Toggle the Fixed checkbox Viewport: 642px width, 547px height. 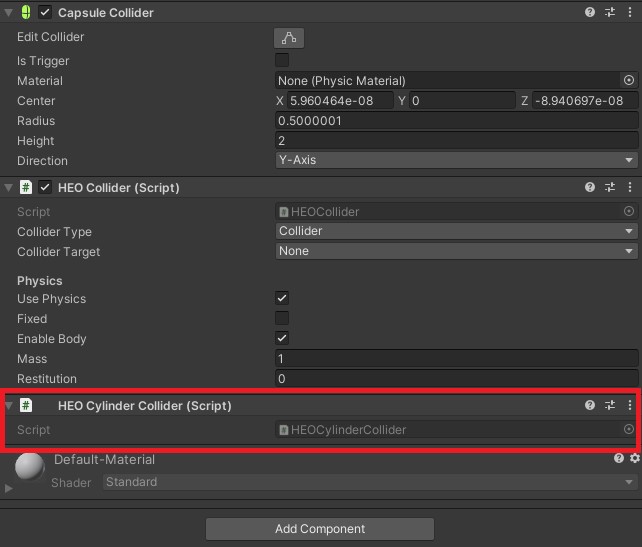(282, 319)
